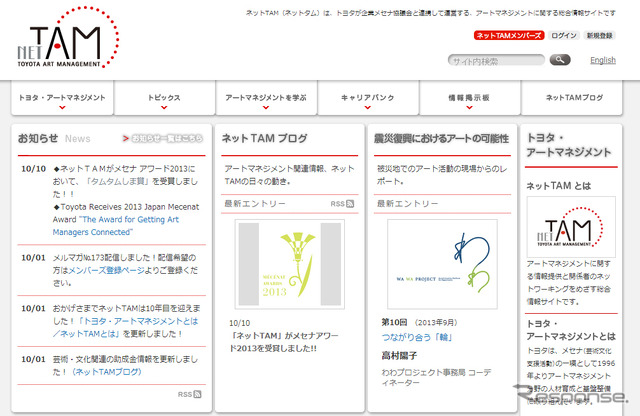640x416 pixels.
Task: Click トヨタ・アートマネジメントとは sidebar heading
Action: [571, 330]
